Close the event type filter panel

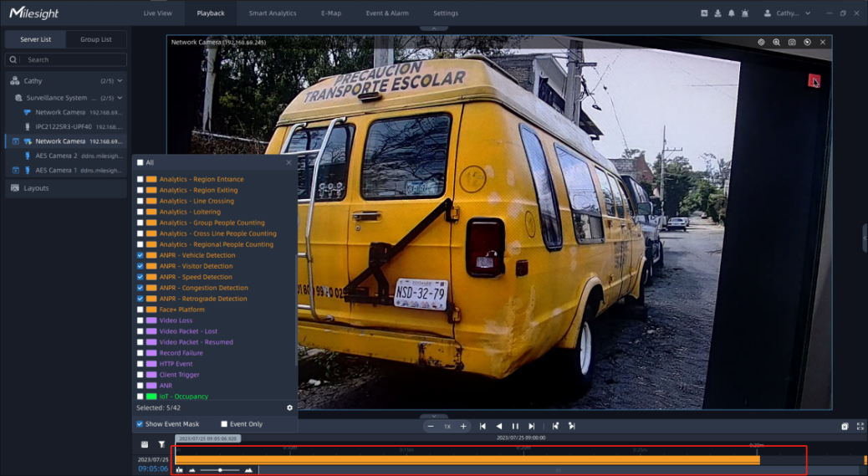(x=288, y=163)
